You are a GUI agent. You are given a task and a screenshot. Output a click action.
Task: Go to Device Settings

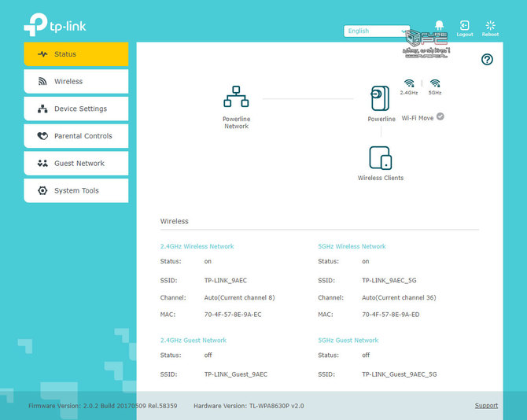click(x=76, y=109)
